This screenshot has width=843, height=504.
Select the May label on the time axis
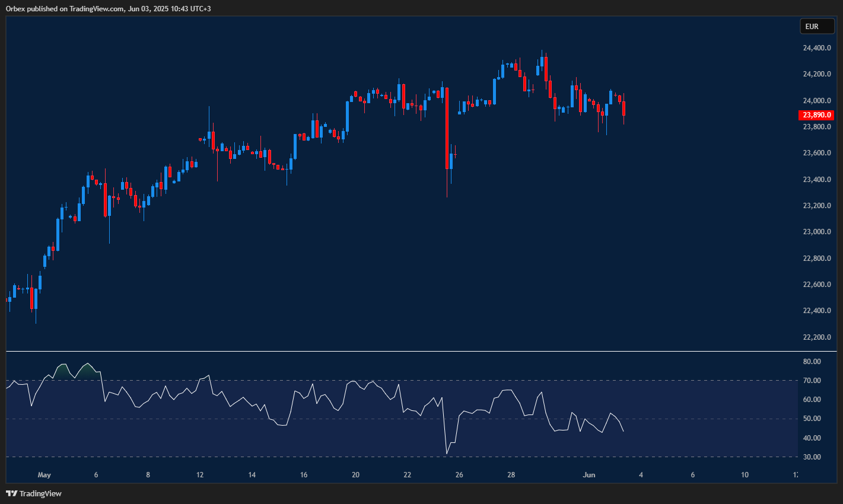coord(44,474)
